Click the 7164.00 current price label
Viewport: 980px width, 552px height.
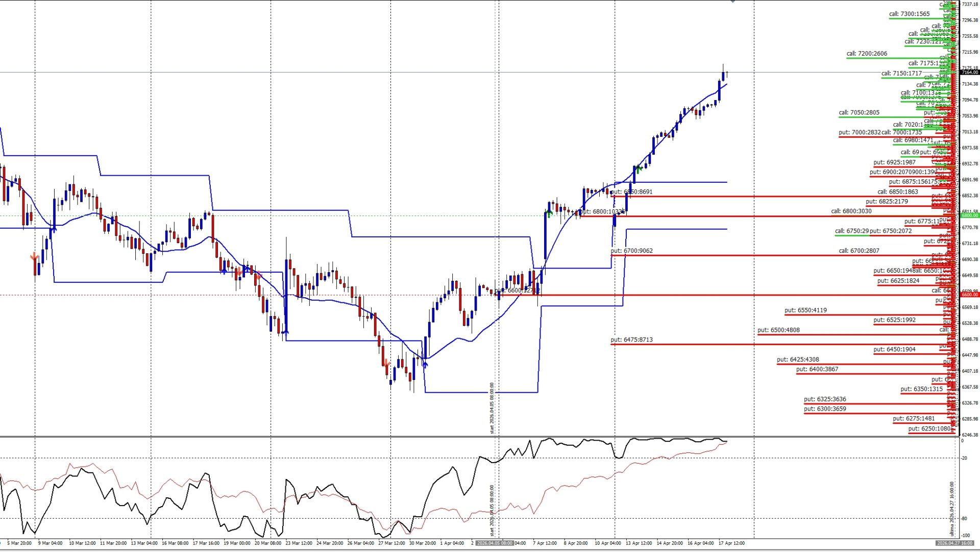point(970,73)
